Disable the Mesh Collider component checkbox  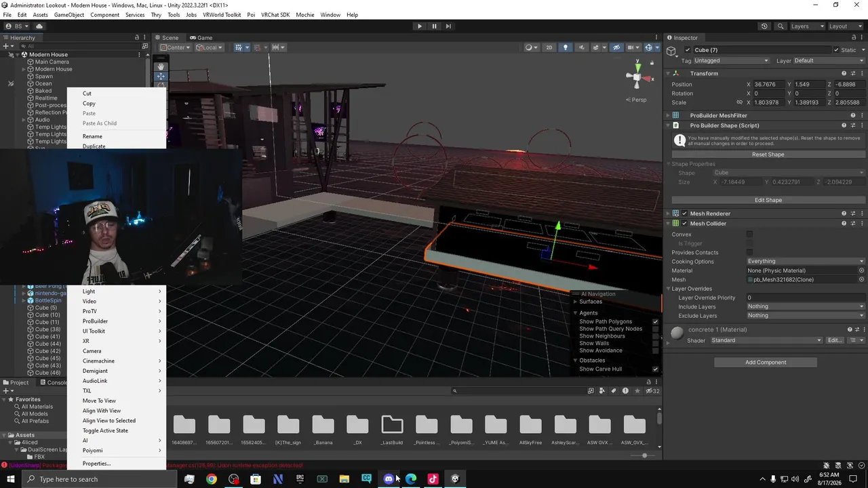(684, 224)
